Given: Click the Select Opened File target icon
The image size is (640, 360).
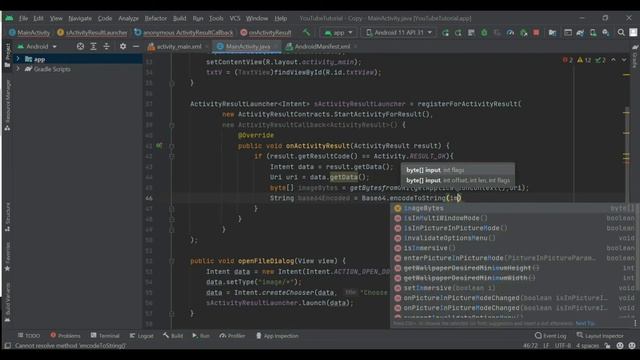Looking at the screenshot, I should (x=80, y=47).
